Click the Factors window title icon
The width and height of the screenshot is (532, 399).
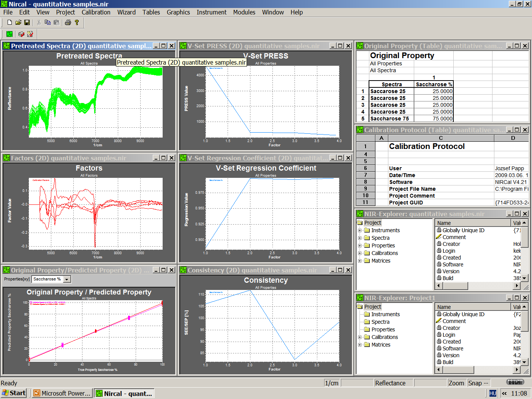pos(6,158)
